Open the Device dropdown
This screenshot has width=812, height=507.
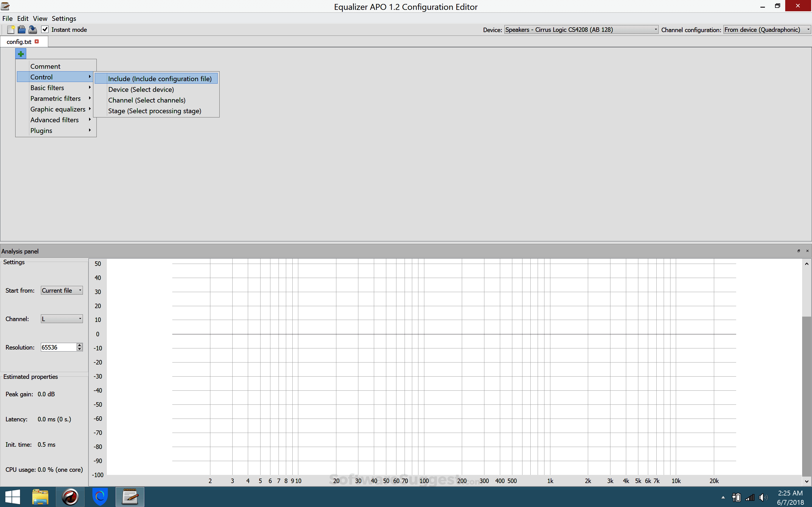pyautogui.click(x=581, y=30)
